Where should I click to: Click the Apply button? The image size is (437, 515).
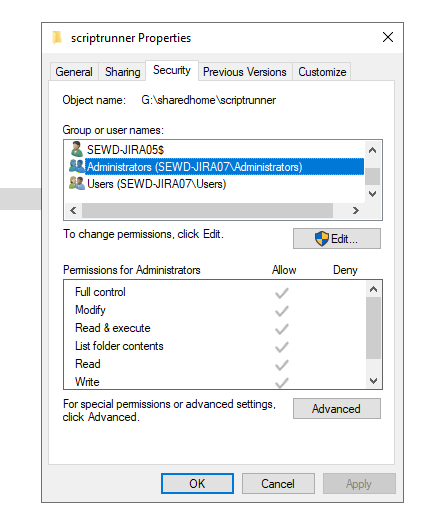pos(359,484)
